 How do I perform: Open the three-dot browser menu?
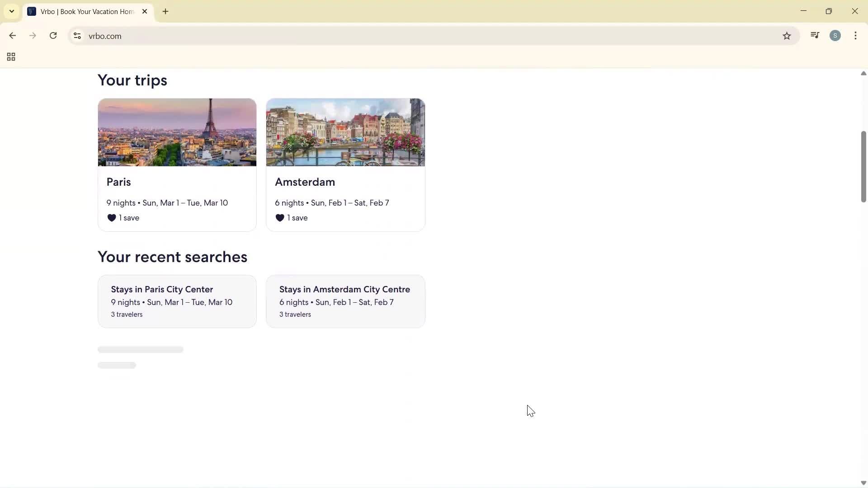coord(856,35)
